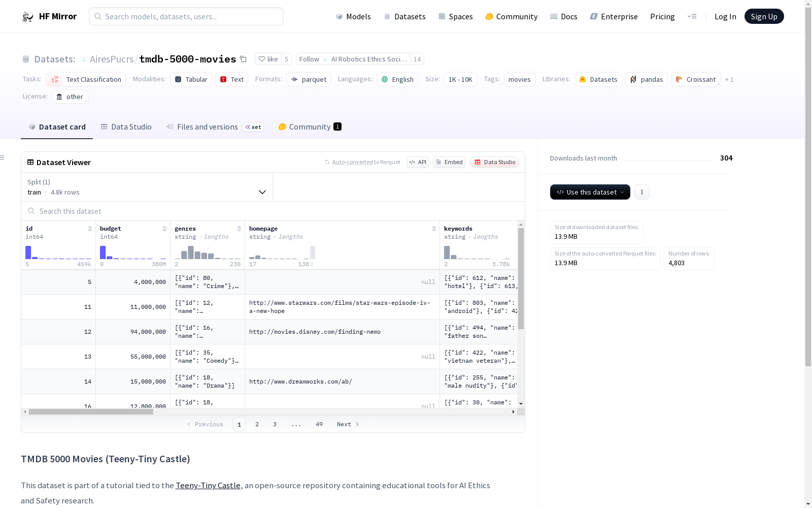The height and width of the screenshot is (508, 812).
Task: Open Docs in the top navigation
Action: (564, 16)
